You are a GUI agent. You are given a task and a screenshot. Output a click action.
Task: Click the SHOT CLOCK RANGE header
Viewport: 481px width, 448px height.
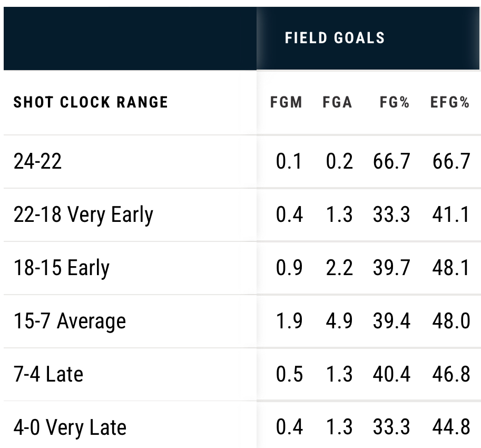[91, 102]
